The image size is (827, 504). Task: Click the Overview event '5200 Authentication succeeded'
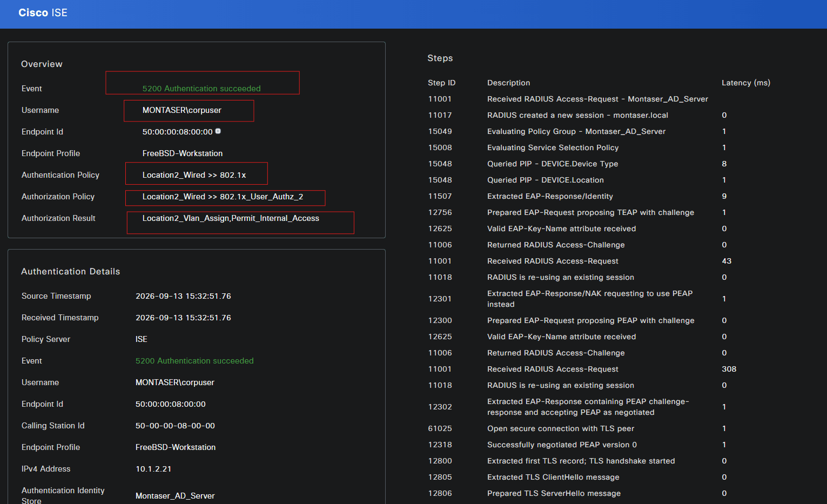point(201,89)
